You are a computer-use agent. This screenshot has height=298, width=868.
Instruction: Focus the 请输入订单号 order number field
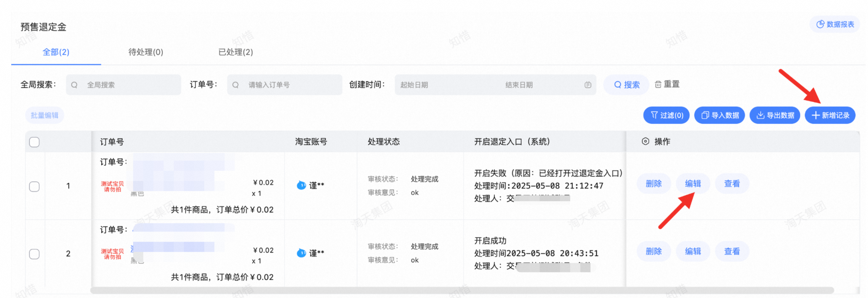tap(285, 85)
